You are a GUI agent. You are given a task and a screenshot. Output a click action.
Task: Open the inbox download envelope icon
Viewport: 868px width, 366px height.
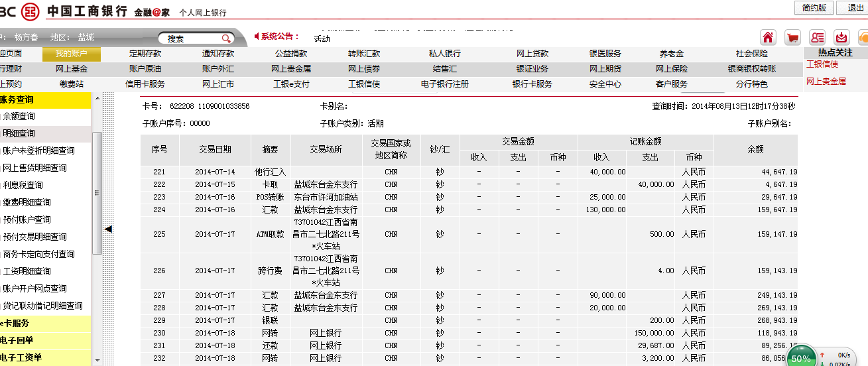pyautogui.click(x=841, y=37)
